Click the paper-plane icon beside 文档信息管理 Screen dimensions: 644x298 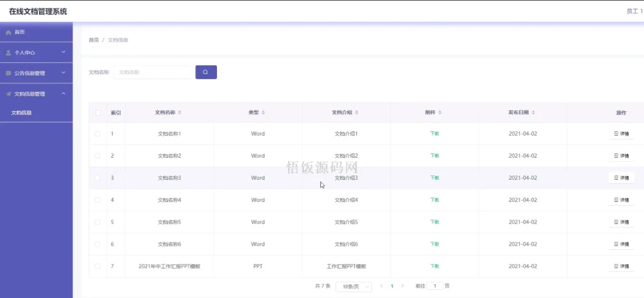8,94
